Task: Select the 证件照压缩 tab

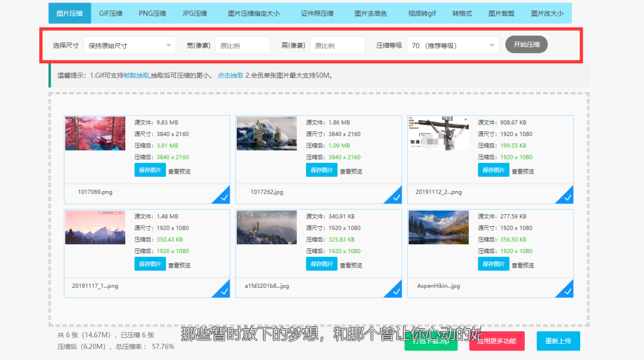Action: click(x=317, y=13)
